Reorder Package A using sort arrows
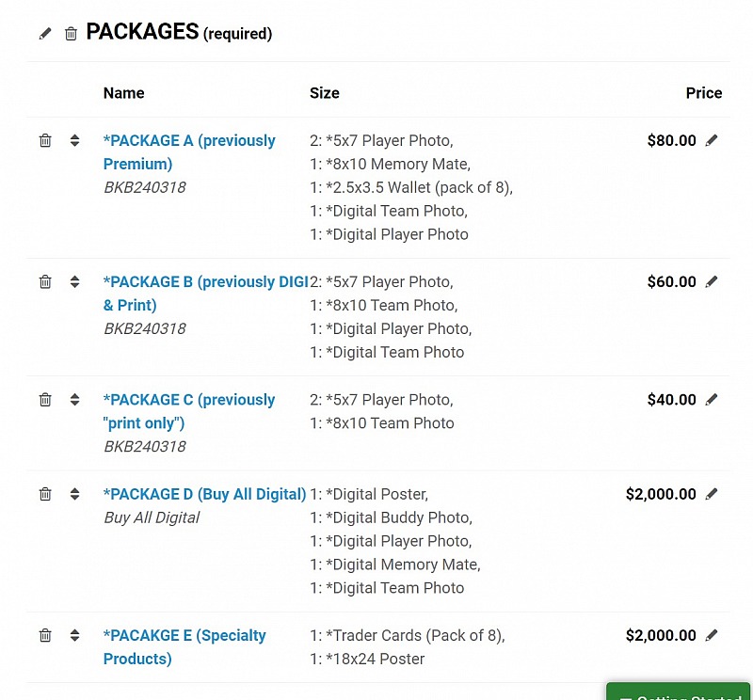This screenshot has height=700, width=753. pos(74,140)
